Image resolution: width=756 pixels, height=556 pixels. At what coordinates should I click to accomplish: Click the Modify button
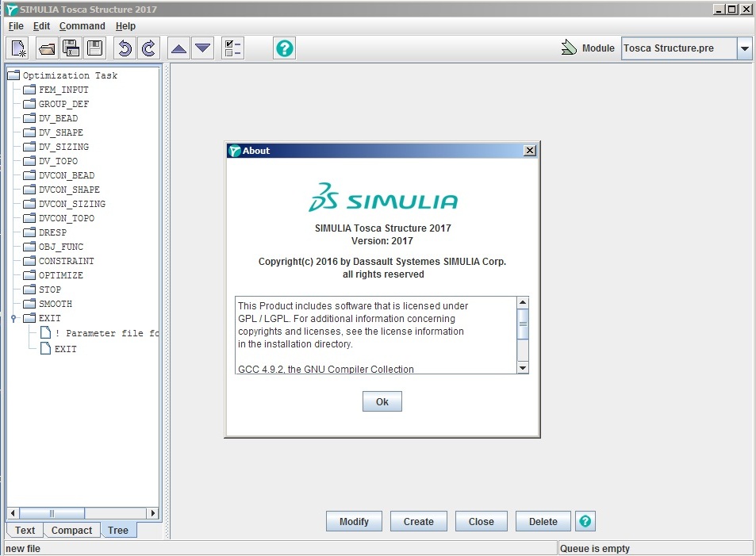coord(354,521)
